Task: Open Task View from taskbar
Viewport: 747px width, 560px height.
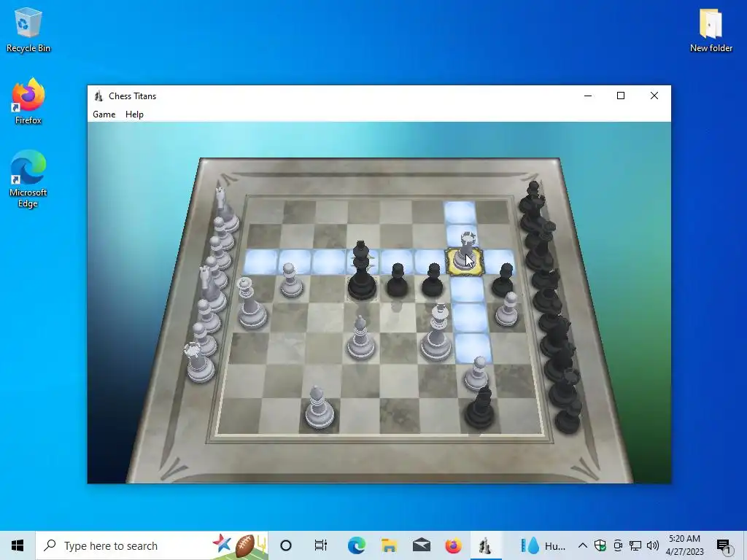Action: [x=321, y=545]
